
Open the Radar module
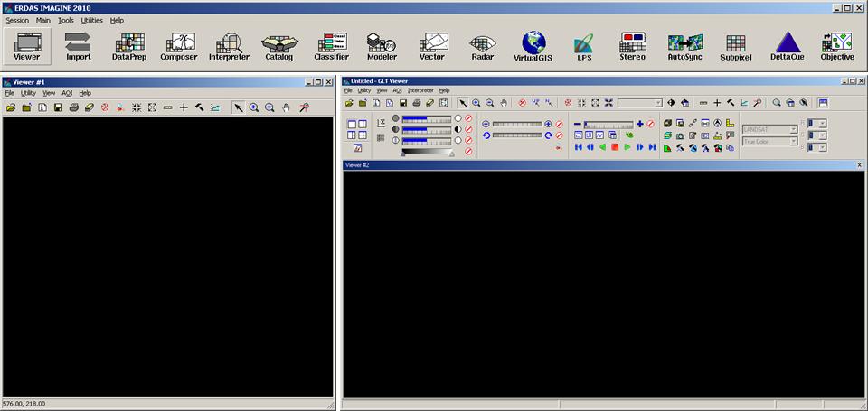(482, 46)
